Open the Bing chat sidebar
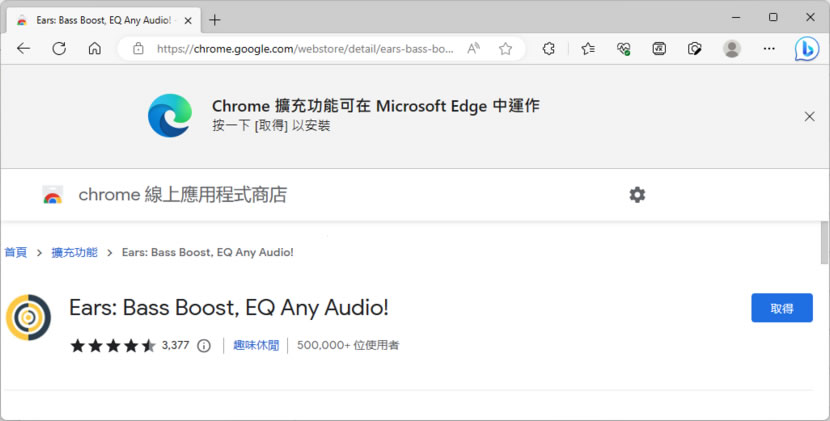This screenshot has height=421, width=830. coord(807,49)
